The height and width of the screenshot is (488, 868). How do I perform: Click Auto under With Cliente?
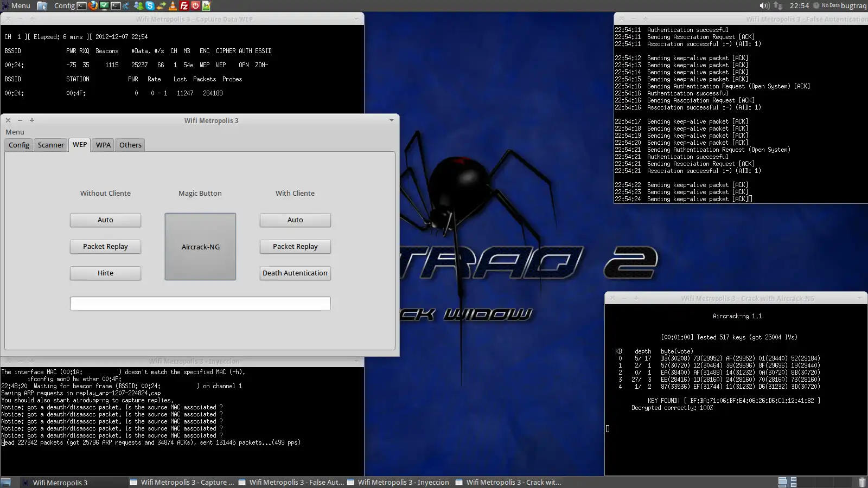(x=295, y=220)
